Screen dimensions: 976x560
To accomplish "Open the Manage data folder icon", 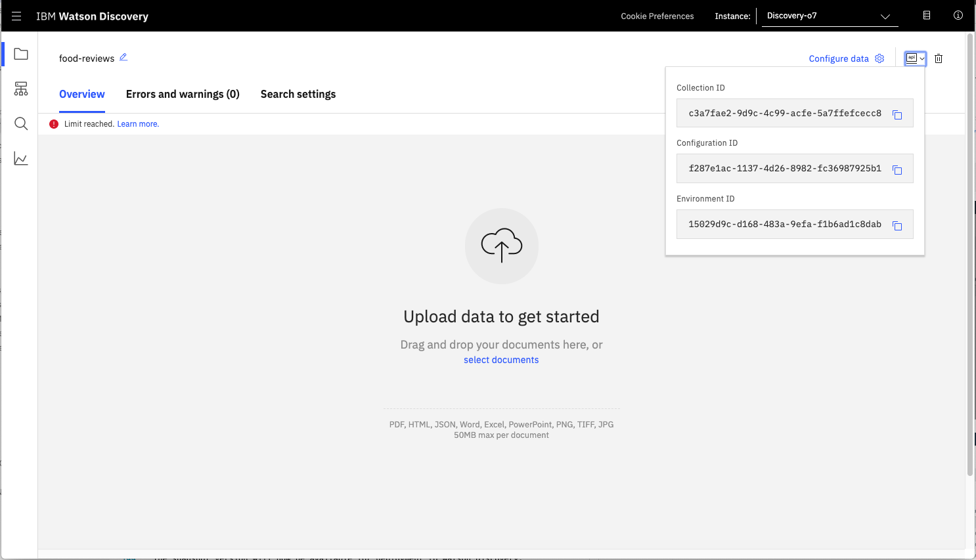I will pyautogui.click(x=21, y=54).
